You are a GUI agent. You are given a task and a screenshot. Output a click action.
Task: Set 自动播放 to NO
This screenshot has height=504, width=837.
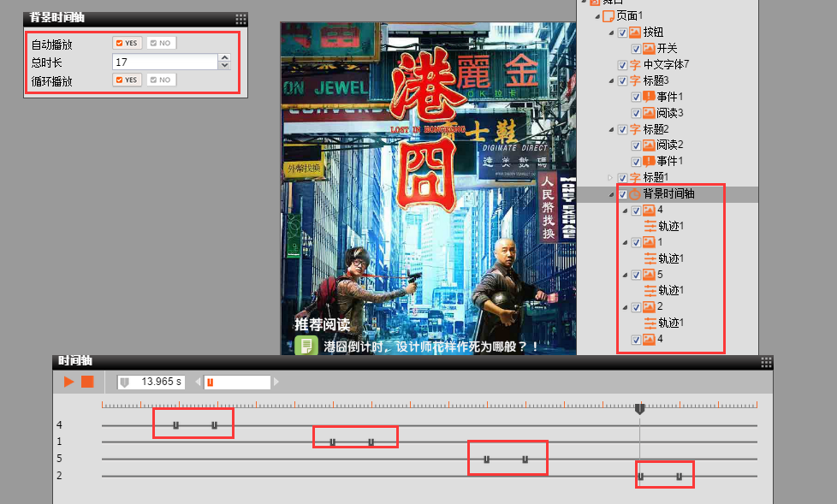coord(161,44)
